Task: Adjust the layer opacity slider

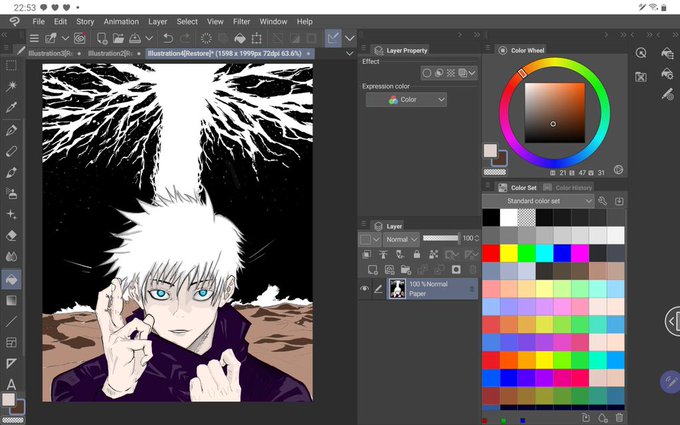Action: (441, 238)
